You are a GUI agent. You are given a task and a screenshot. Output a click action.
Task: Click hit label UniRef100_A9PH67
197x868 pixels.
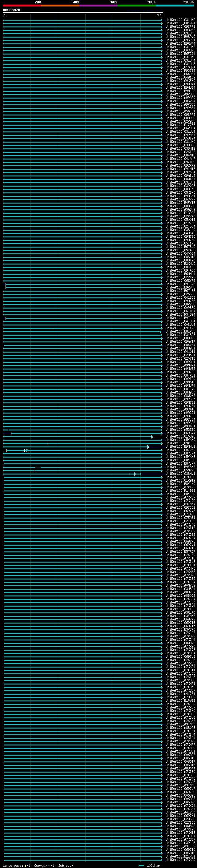click(x=180, y=135)
